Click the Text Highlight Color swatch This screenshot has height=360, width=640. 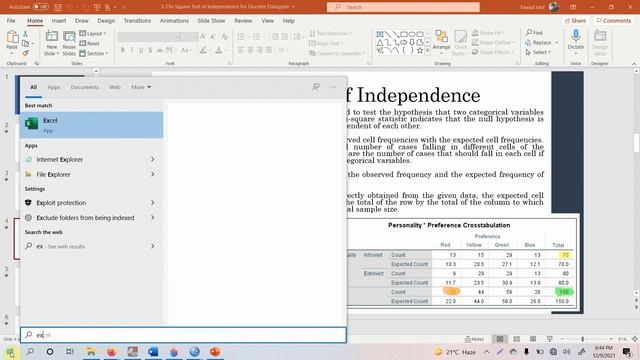point(203,50)
